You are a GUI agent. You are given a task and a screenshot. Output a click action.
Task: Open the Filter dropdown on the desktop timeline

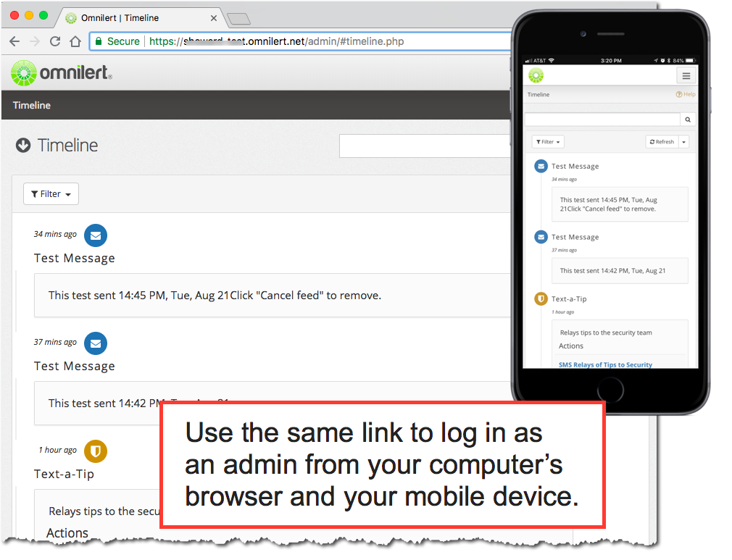click(x=51, y=193)
